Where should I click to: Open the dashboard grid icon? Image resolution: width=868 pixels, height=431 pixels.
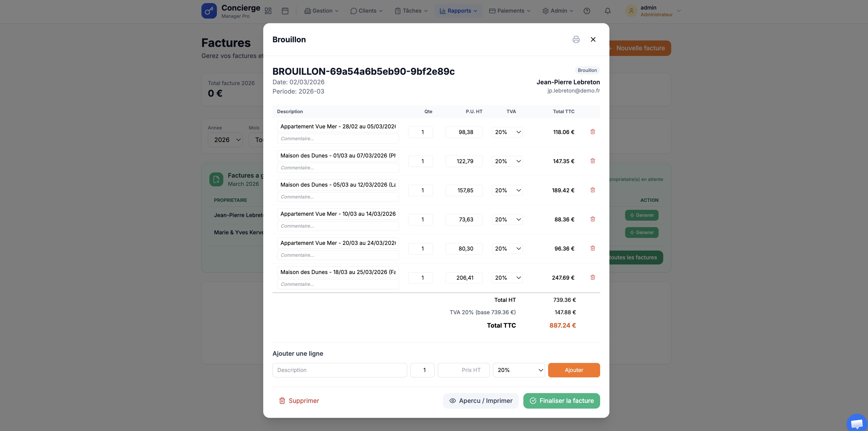point(268,11)
